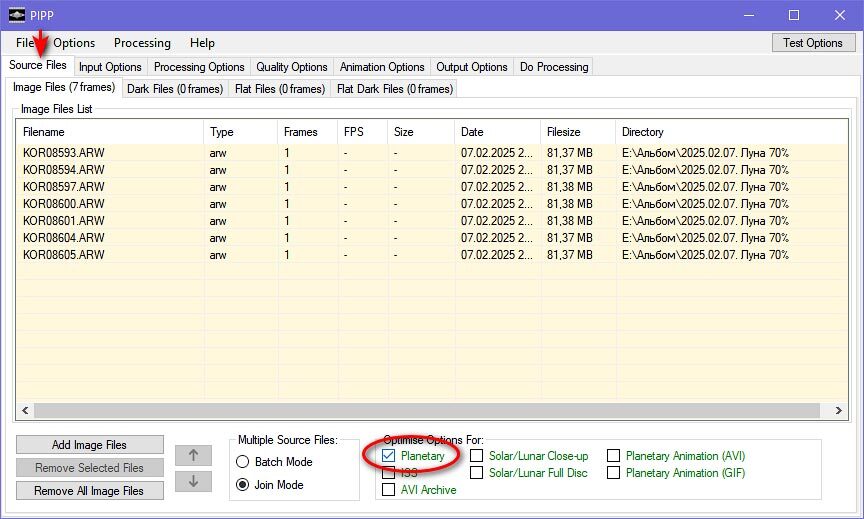This screenshot has height=519, width=864.
Task: Click left arrow of horizontal scrollbar
Action: pos(25,410)
